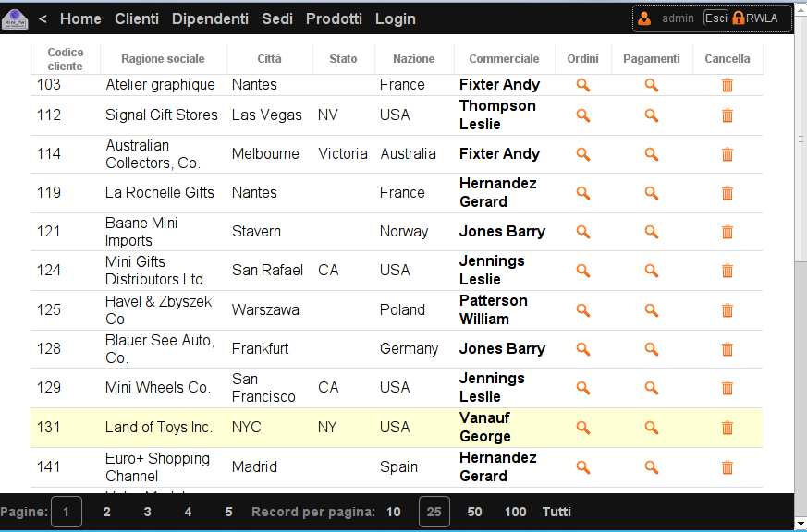This screenshot has height=532, width=807.
Task: Delete customer 125 Havel & Zbyszek Co
Action: click(728, 310)
